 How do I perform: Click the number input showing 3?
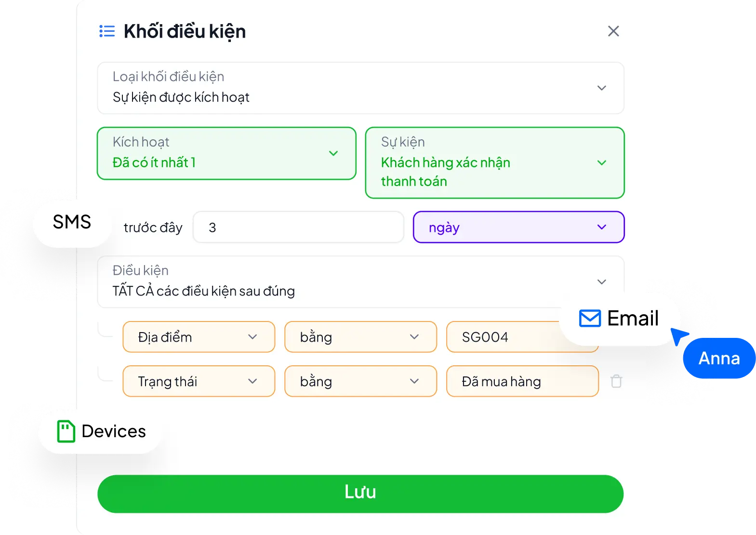tap(298, 227)
